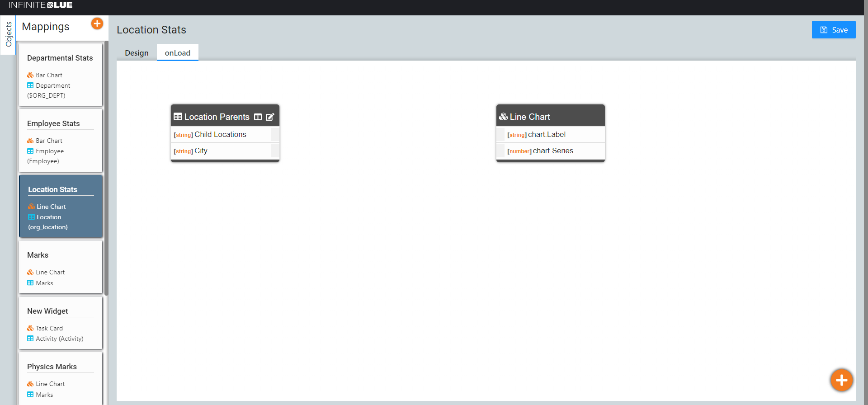This screenshot has width=868, height=405.
Task: Click the chart.Label input connector
Action: tap(500, 134)
